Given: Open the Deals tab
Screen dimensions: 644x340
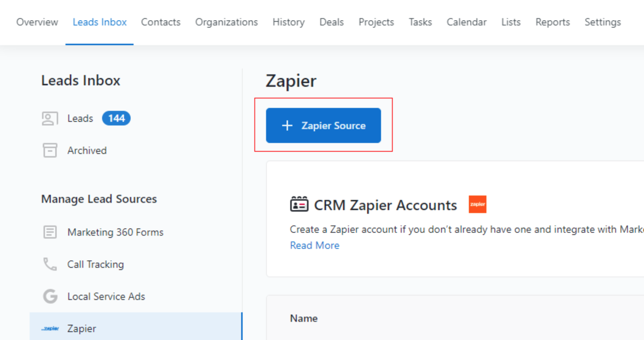Looking at the screenshot, I should click(331, 22).
